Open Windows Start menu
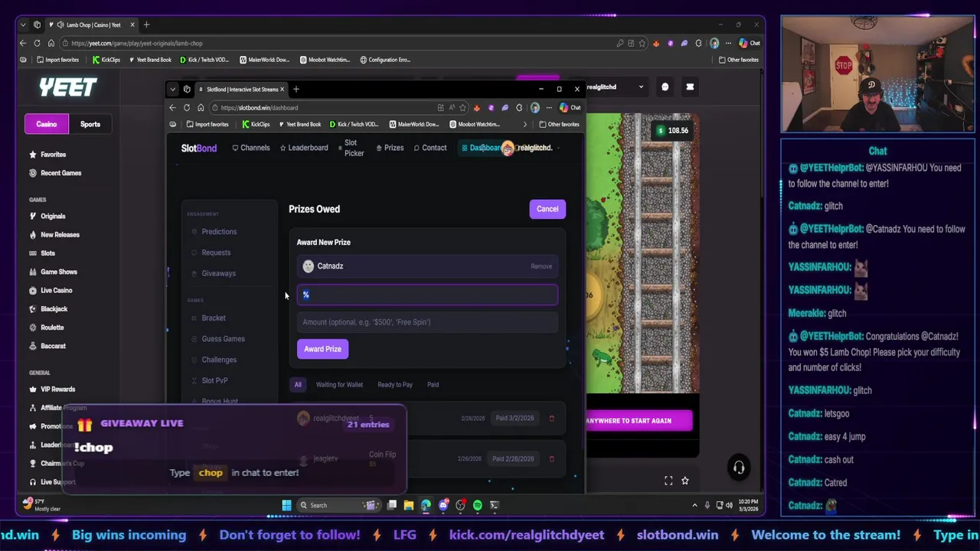The height and width of the screenshot is (551, 980). pyautogui.click(x=286, y=505)
